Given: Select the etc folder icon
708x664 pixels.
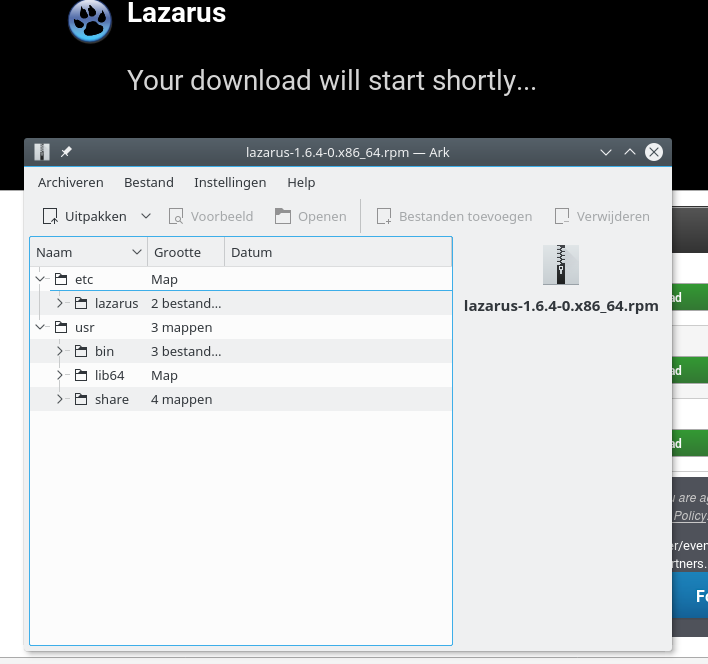Looking at the screenshot, I should pyautogui.click(x=61, y=279).
